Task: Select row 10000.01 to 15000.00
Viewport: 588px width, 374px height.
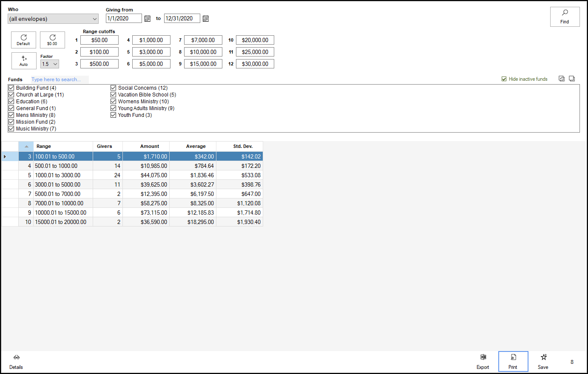Action: point(132,212)
